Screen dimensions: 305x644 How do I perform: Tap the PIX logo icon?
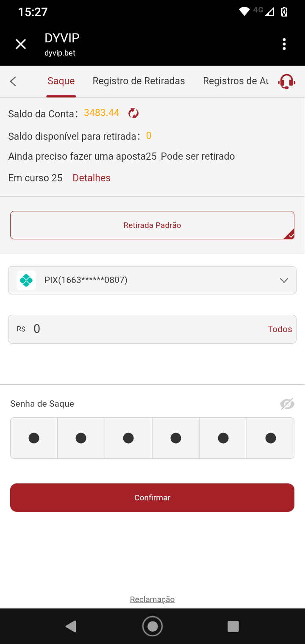(x=26, y=280)
